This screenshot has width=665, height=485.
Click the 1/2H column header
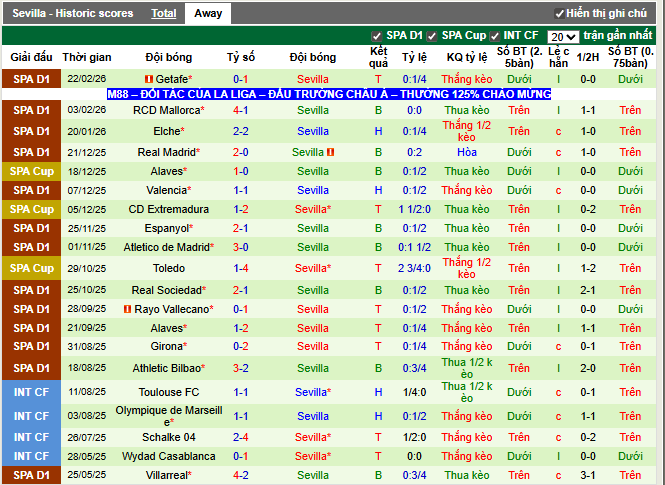[x=588, y=57]
